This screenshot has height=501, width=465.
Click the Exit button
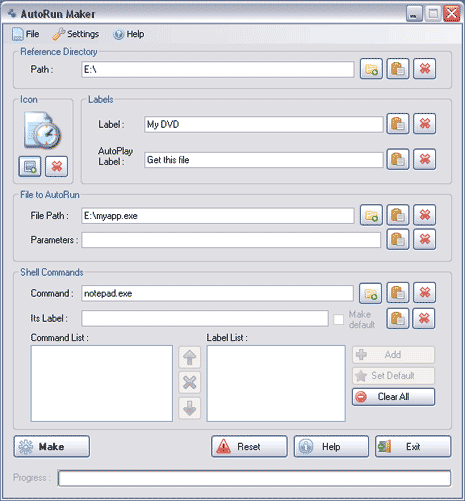point(413,446)
